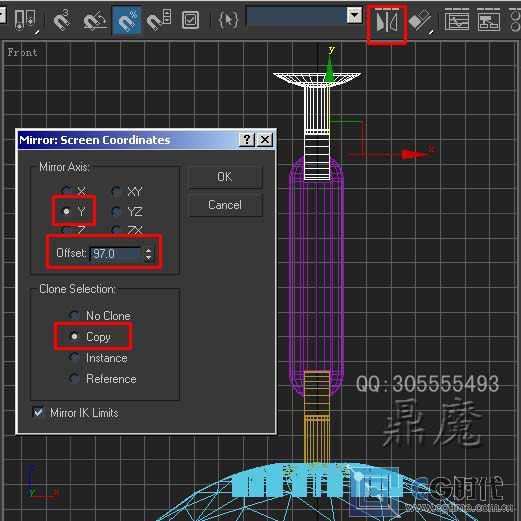
Task: Select the Align tool icon
Action: (x=421, y=22)
